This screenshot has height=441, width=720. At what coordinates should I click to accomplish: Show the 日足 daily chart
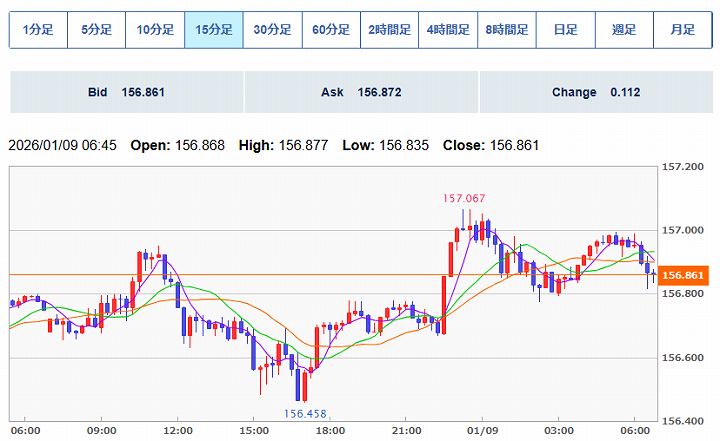pos(565,30)
